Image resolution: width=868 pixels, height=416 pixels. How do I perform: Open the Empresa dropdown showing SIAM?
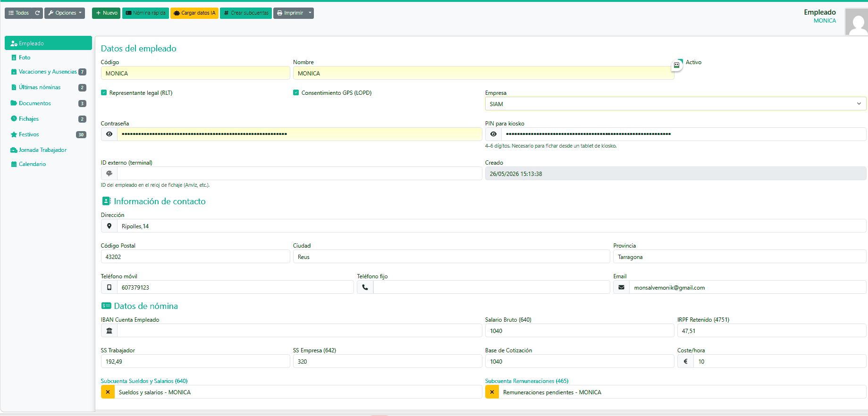point(675,104)
